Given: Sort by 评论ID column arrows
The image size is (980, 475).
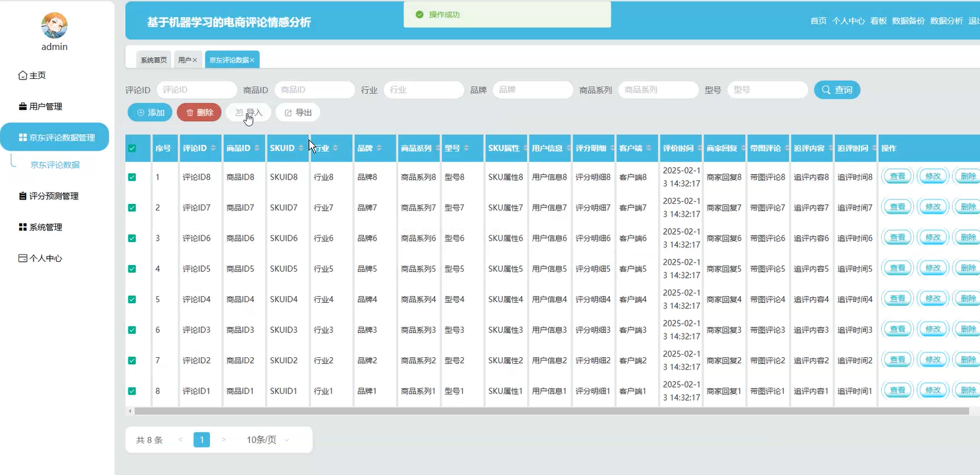Looking at the screenshot, I should point(213,149).
